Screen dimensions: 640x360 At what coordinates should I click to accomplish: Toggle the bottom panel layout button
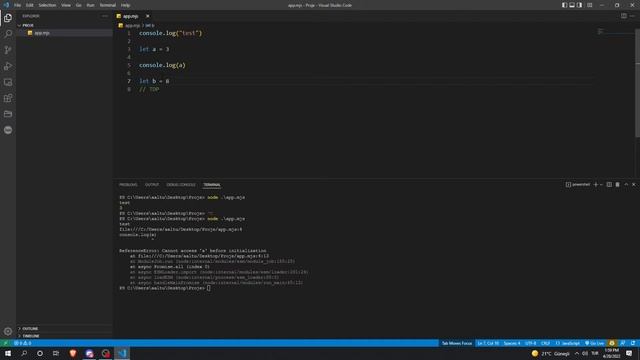point(572,5)
